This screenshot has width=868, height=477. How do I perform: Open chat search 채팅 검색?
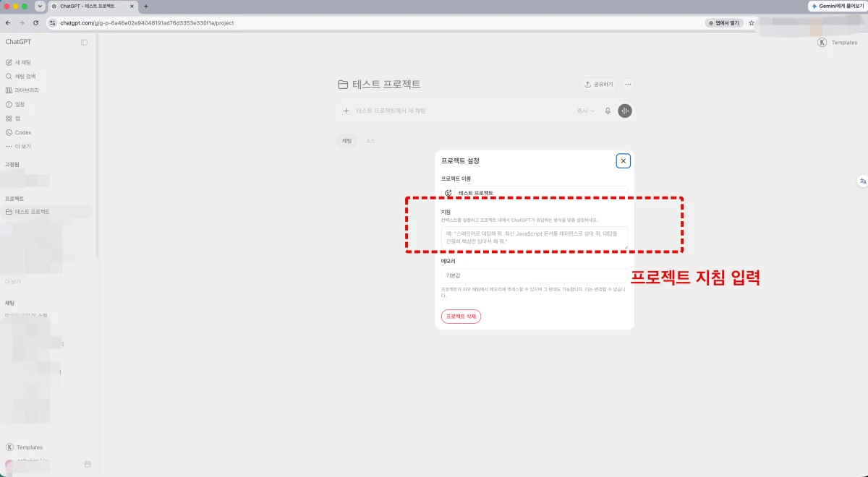pos(20,76)
